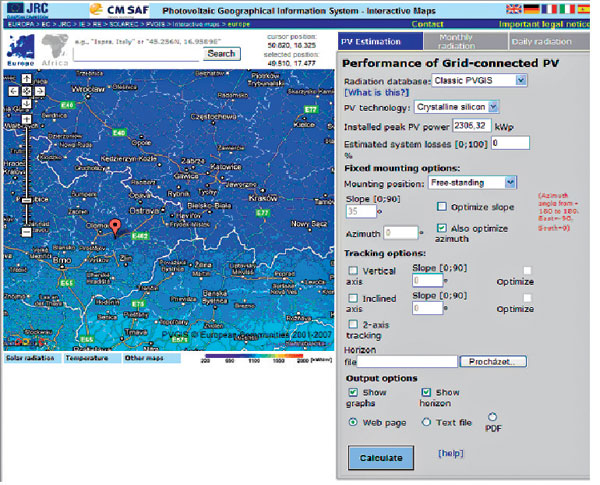Click the Procházet browse button
The image size is (600, 485).
pyautogui.click(x=493, y=361)
